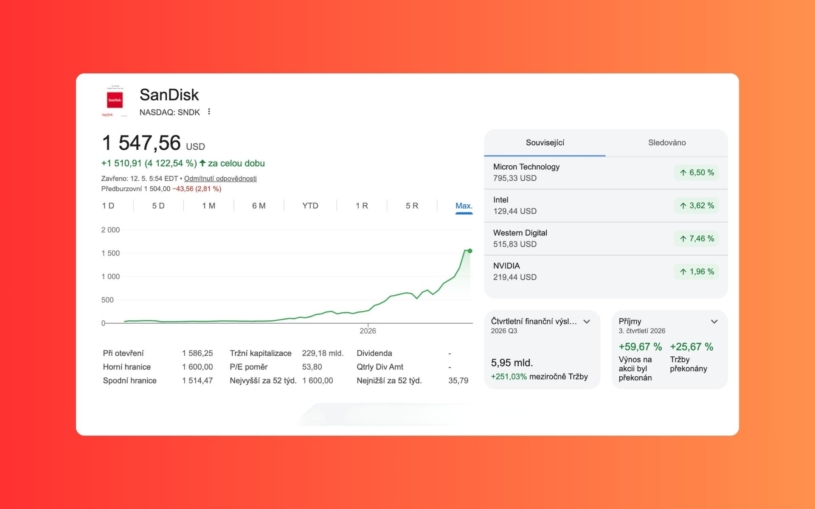Select the 1 R range tab
This screenshot has width=815, height=509.
tap(362, 206)
